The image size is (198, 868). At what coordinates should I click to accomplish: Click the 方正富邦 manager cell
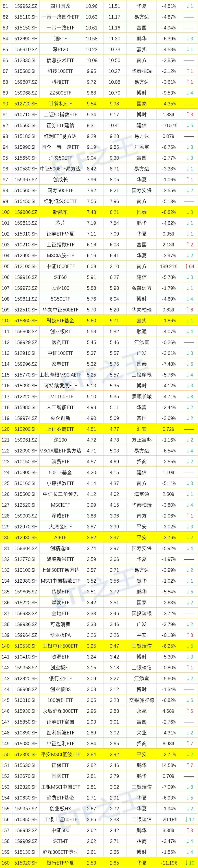click(x=141, y=440)
